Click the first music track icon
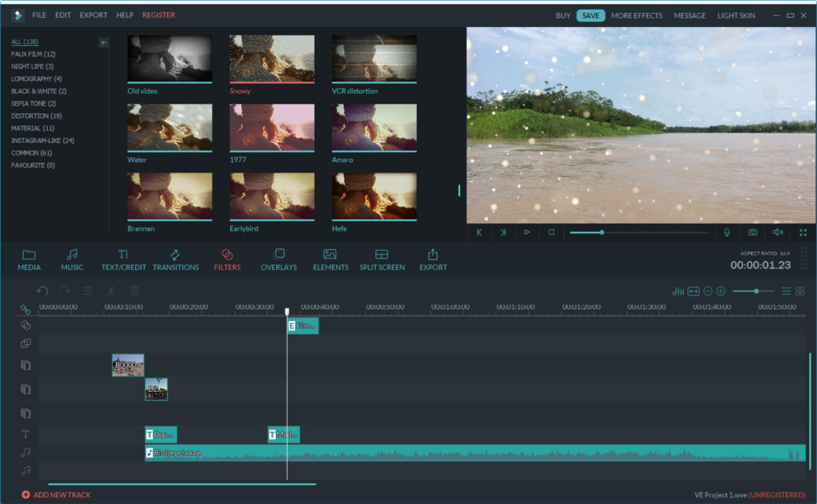 (x=26, y=452)
